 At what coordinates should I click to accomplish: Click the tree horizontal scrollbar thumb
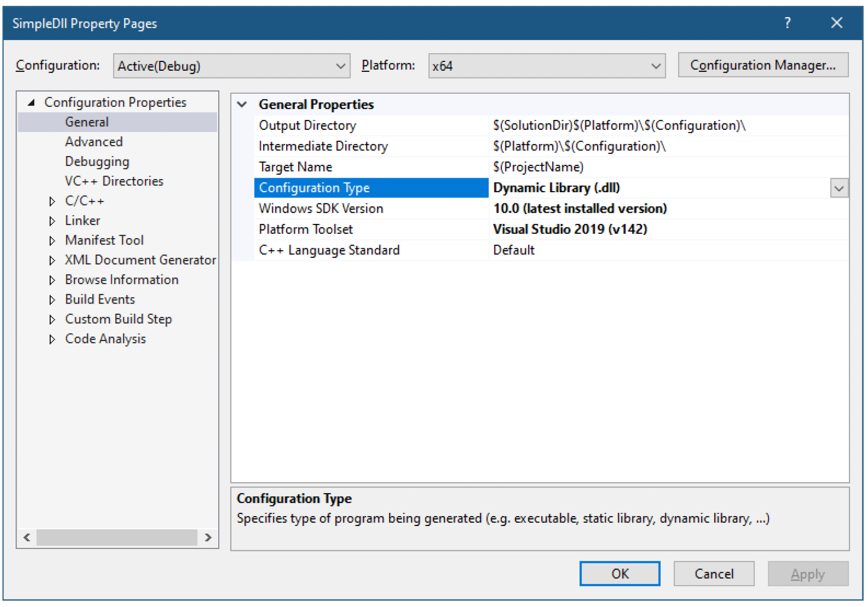point(117,537)
